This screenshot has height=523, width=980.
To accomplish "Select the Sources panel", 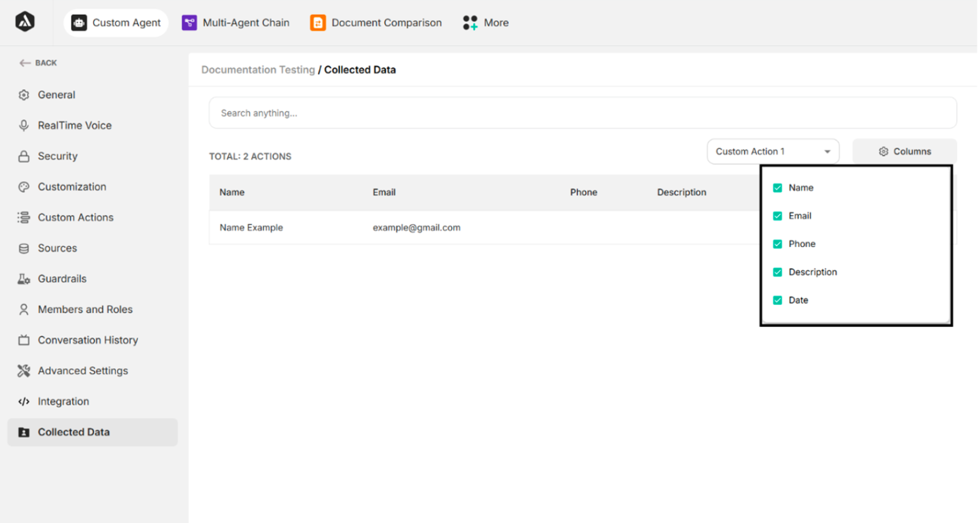I will tap(57, 248).
